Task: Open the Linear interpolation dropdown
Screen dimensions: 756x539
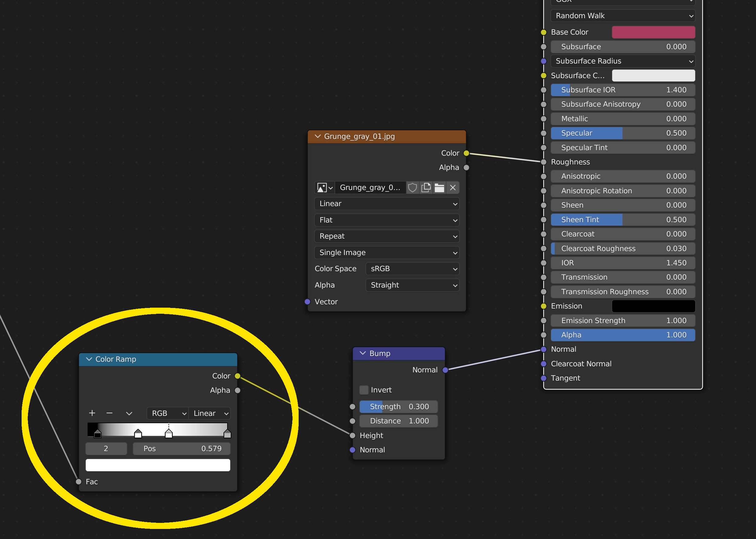Action: (x=387, y=203)
